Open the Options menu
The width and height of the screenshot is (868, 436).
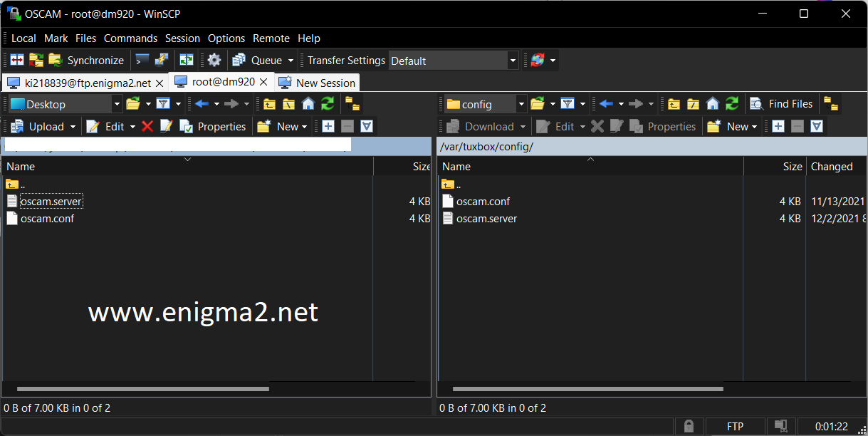tap(226, 38)
